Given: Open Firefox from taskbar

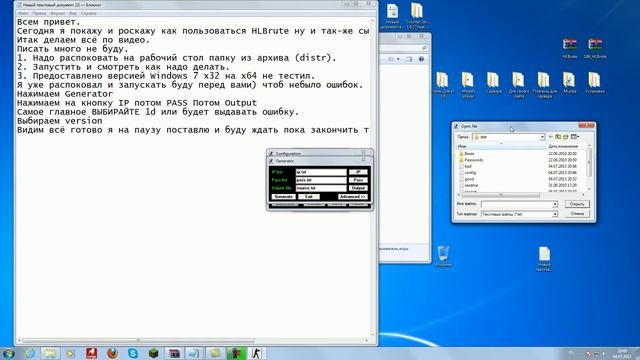Looking at the screenshot, I should (x=112, y=353).
